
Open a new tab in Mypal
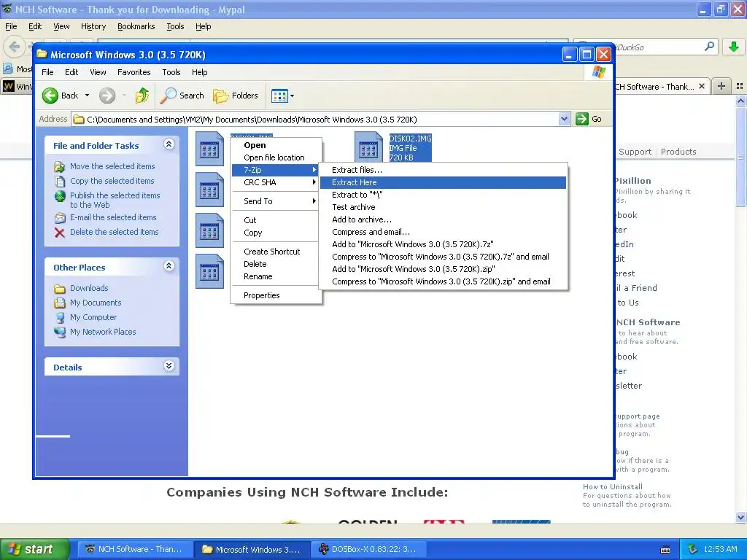point(721,86)
